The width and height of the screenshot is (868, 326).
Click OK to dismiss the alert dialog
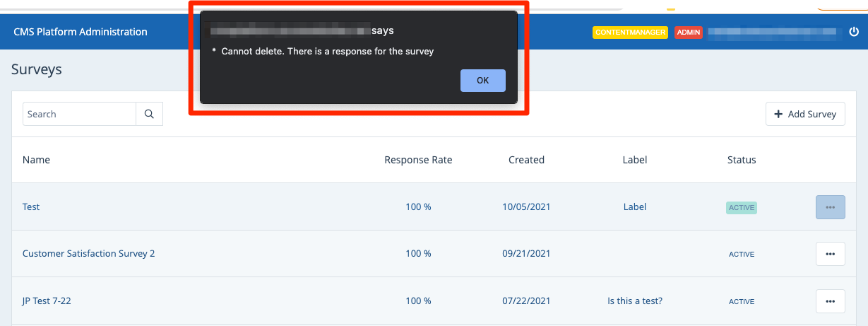coord(482,81)
